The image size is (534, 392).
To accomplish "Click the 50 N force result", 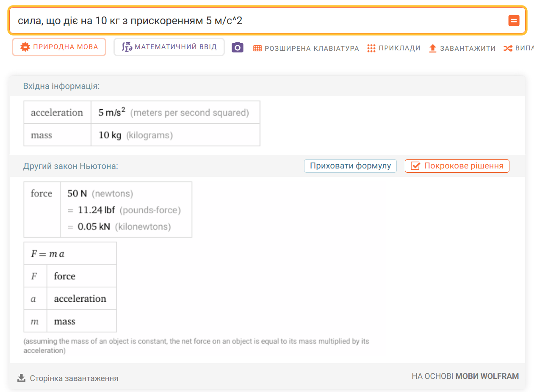I will [x=77, y=193].
